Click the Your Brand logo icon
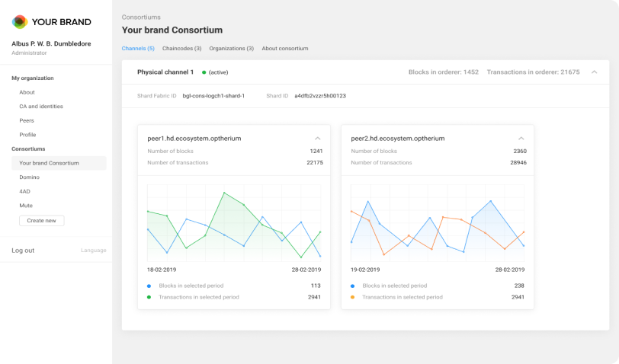 pyautogui.click(x=20, y=22)
